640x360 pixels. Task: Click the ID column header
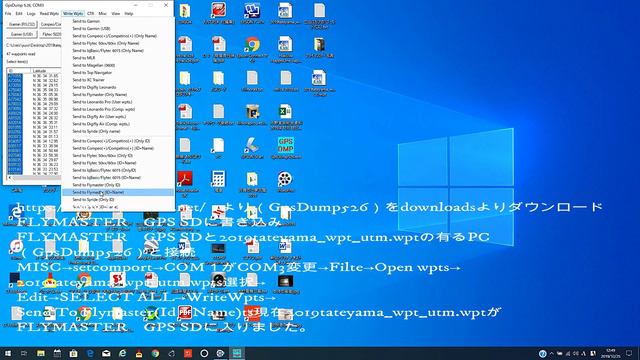19,71
